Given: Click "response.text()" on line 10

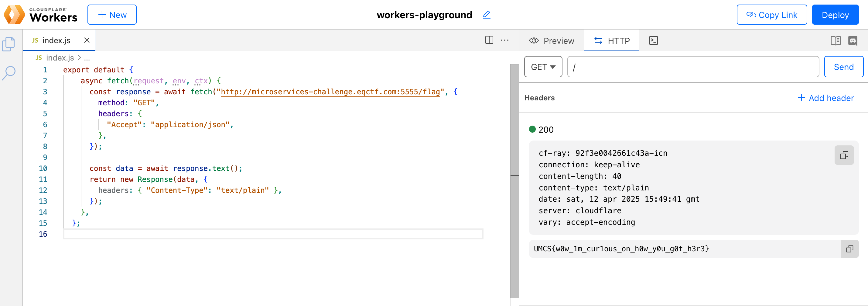Looking at the screenshot, I should [x=206, y=168].
